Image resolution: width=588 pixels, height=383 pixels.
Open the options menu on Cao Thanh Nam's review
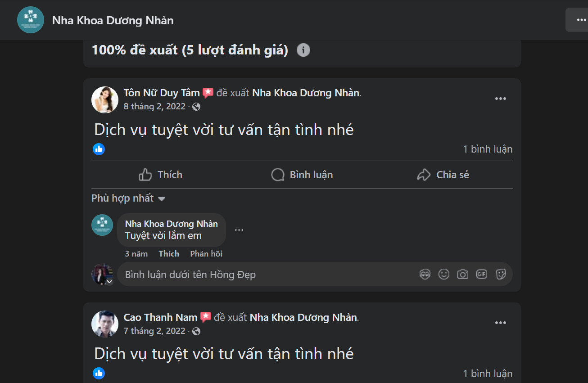500,323
